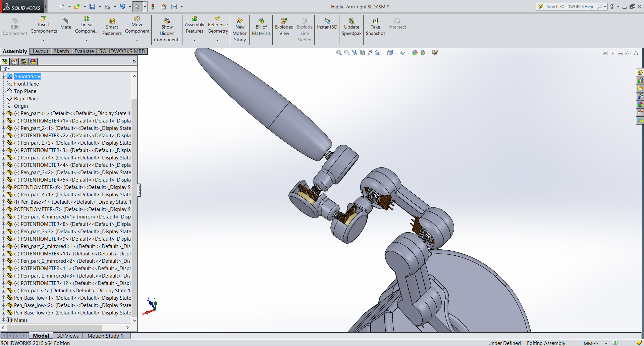
Task: Switch to the Layout tab
Action: point(40,51)
